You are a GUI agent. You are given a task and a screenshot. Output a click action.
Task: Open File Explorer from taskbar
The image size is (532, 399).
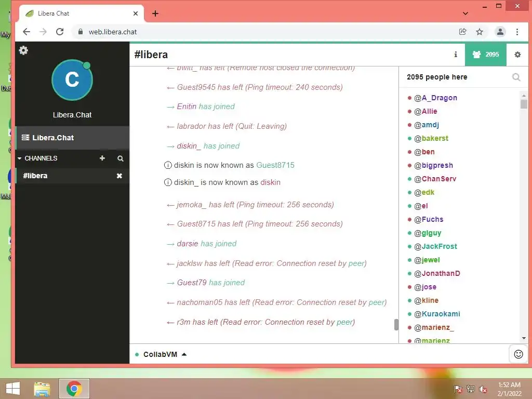tap(42, 389)
